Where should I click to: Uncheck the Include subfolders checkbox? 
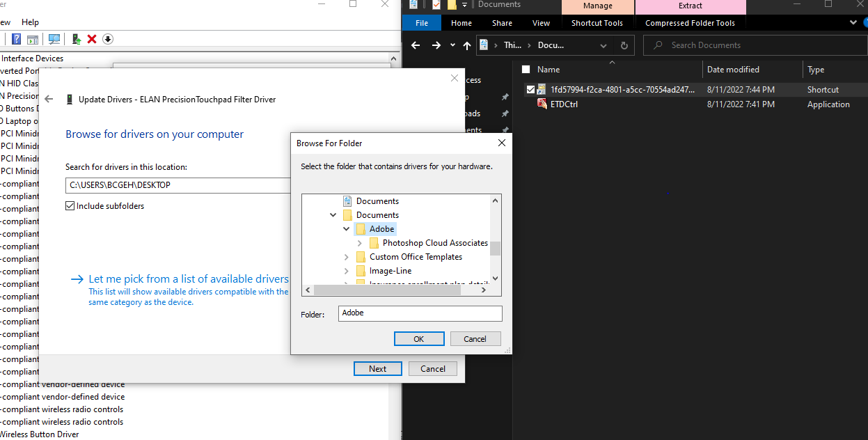(70, 205)
